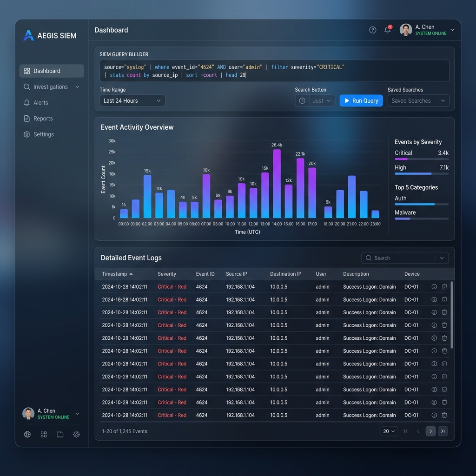This screenshot has height=476, width=476.
Task: Click the gear icon in sidebar footer
Action: pos(77,435)
